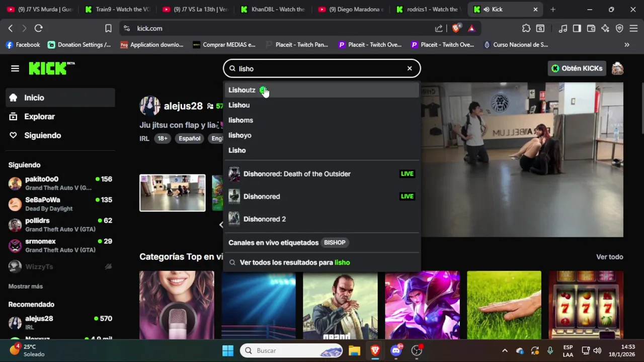Expand followed list with Mostrar más
644x362 pixels.
coord(26,286)
